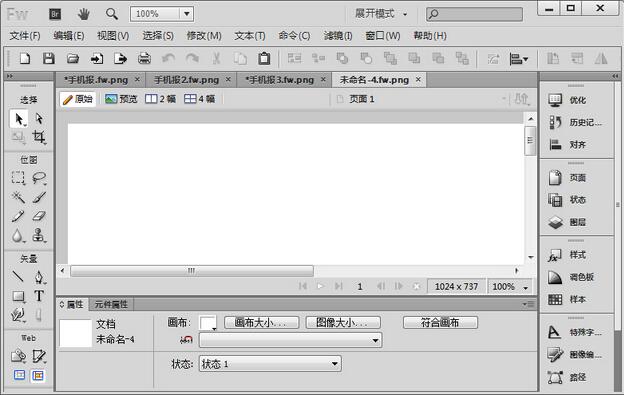
Task: Select the Blur tool
Action: coord(18,235)
